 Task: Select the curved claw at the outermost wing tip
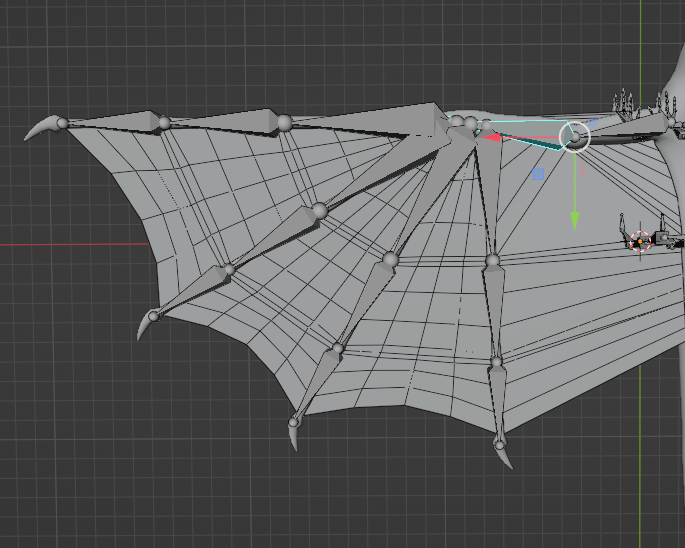tap(40, 128)
